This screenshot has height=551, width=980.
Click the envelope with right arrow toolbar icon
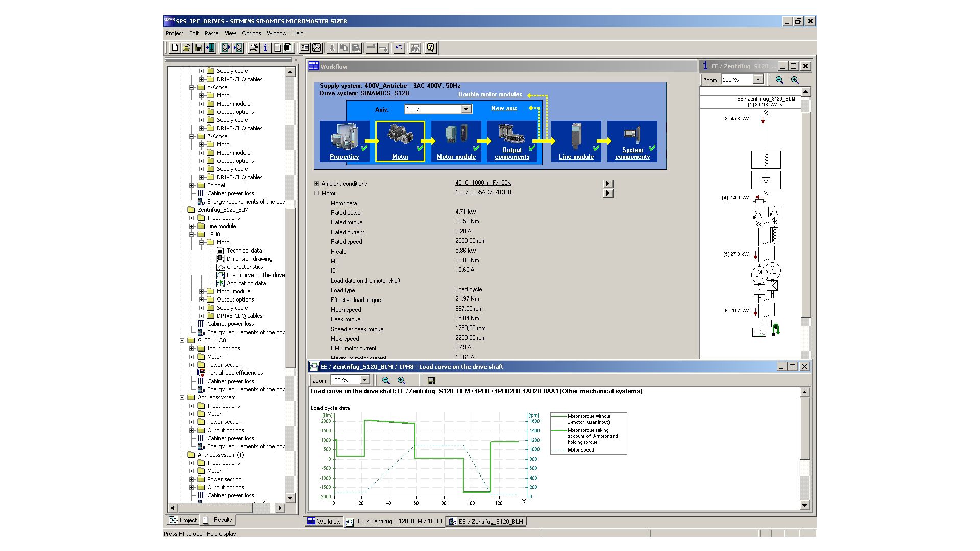coord(226,48)
